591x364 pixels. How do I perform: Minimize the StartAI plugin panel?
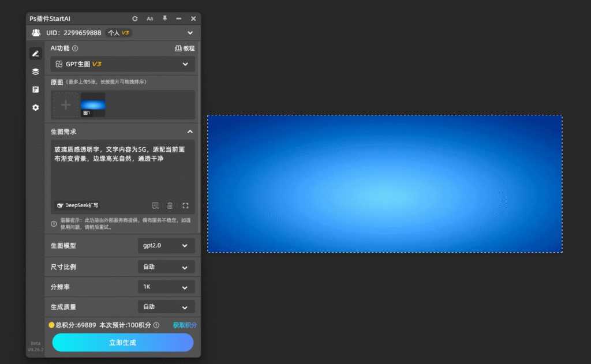coord(179,18)
